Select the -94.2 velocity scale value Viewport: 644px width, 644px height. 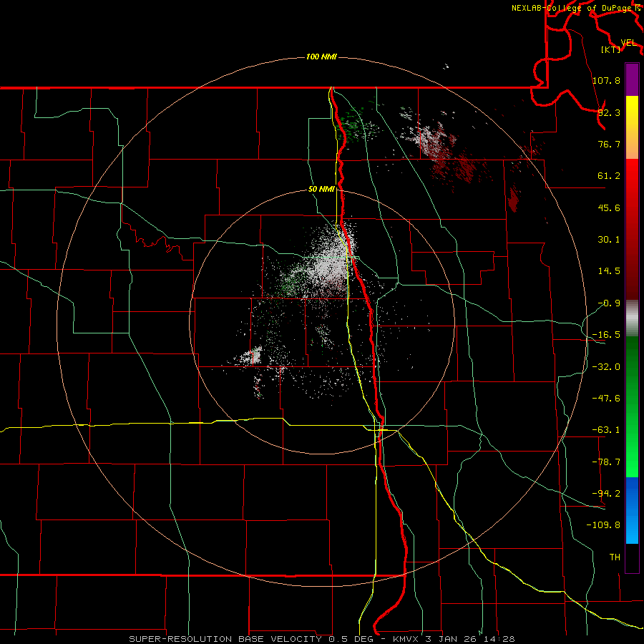pyautogui.click(x=606, y=494)
